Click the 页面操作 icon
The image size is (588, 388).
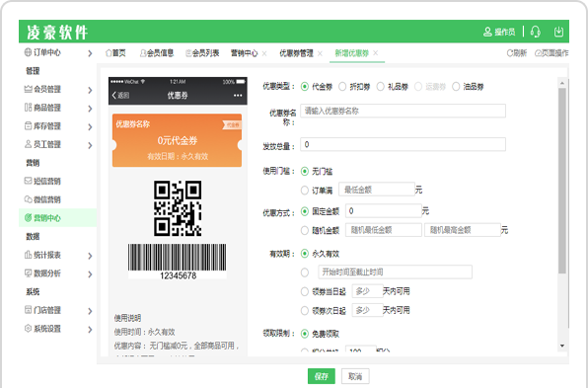click(x=538, y=53)
